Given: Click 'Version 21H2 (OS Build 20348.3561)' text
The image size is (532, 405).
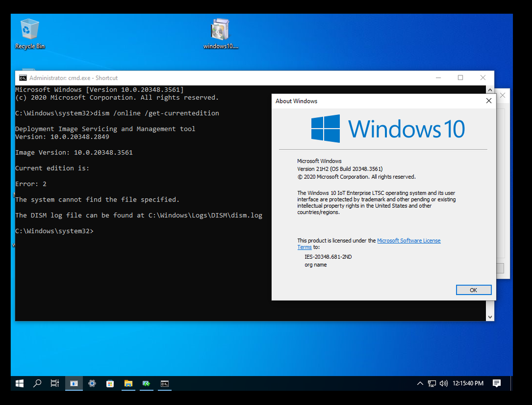Looking at the screenshot, I should coord(340,169).
